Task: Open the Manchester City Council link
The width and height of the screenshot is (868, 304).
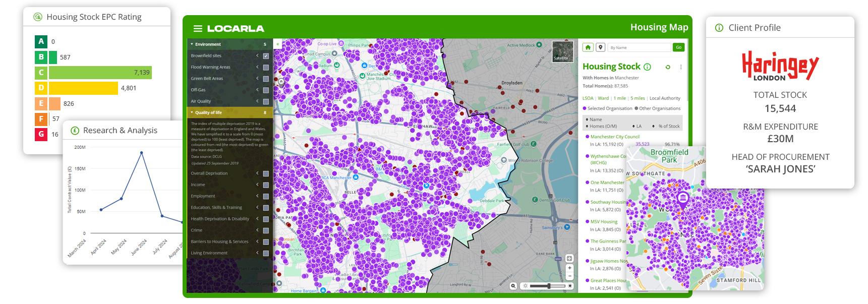Action: [615, 137]
